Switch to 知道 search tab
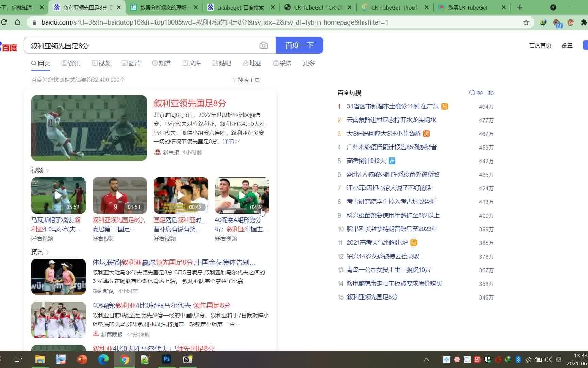Image resolution: width=588 pixels, height=368 pixels. click(161, 63)
